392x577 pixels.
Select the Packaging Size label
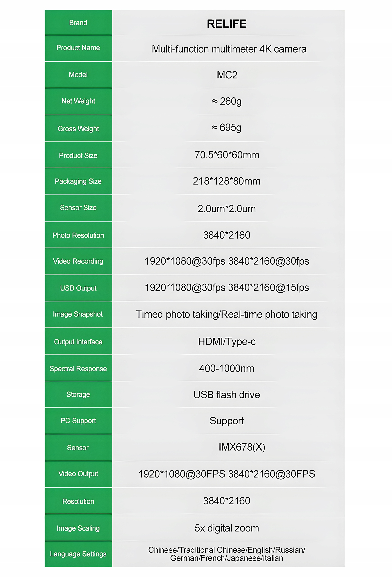tap(78, 181)
